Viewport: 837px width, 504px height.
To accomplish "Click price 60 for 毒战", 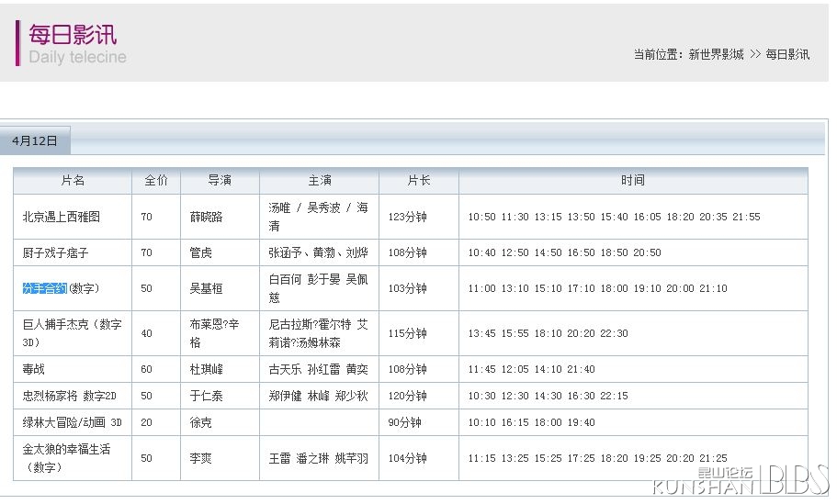I will point(147,369).
